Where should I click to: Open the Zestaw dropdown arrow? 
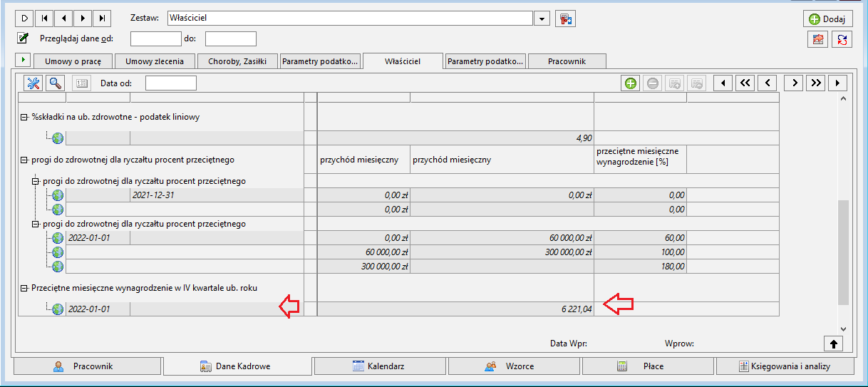pos(542,18)
